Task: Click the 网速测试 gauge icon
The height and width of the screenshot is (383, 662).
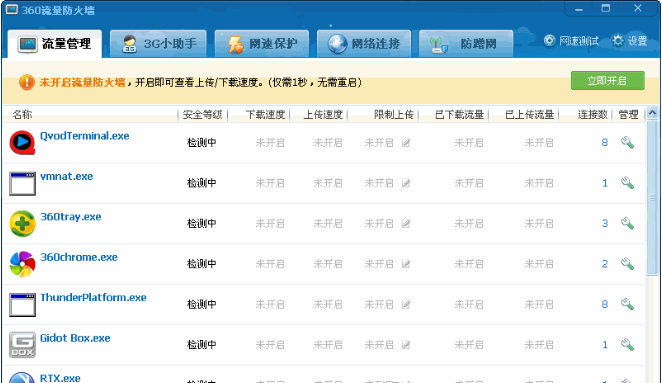Action: pyautogui.click(x=549, y=41)
